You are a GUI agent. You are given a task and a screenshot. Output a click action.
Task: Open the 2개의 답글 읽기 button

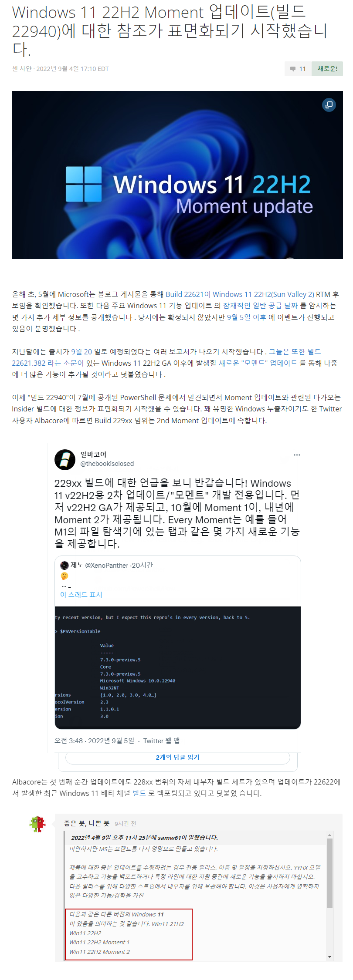(178, 758)
